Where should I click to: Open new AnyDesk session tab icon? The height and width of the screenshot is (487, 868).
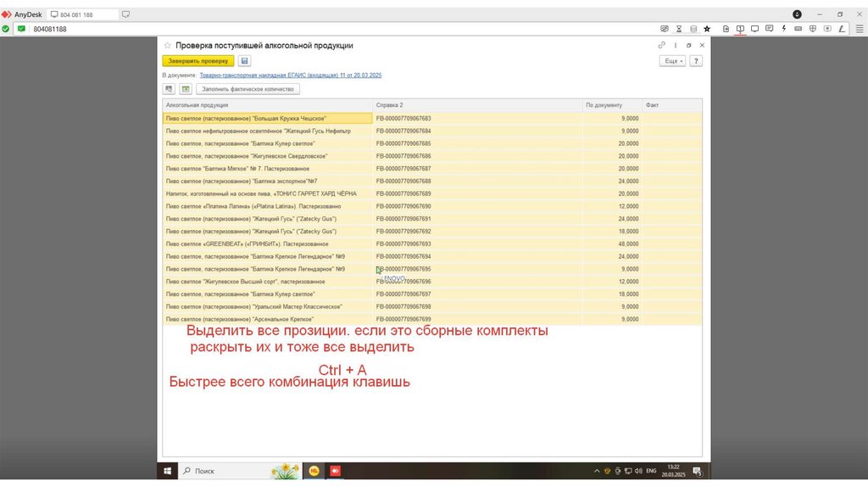coord(125,14)
